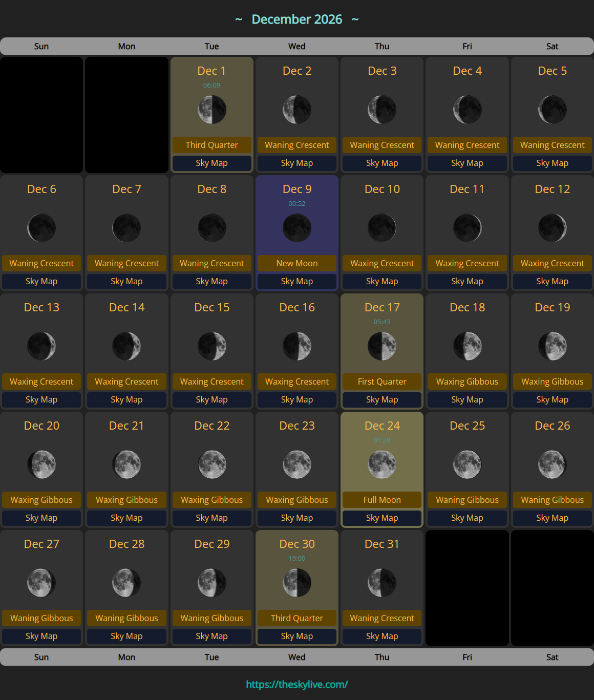Click the New Moon icon on Dec 9
The width and height of the screenshot is (594, 700).
(x=296, y=228)
